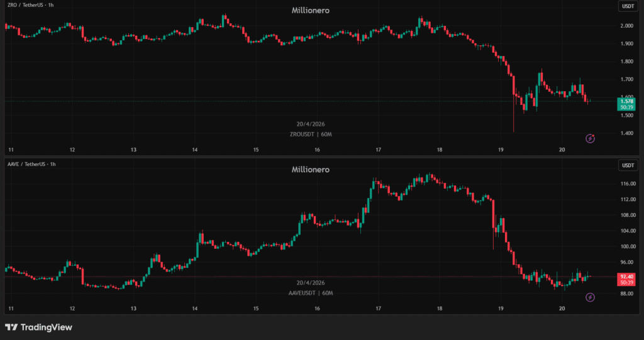Open the USDT currency dropdown on AAVE chart

[x=628, y=165]
